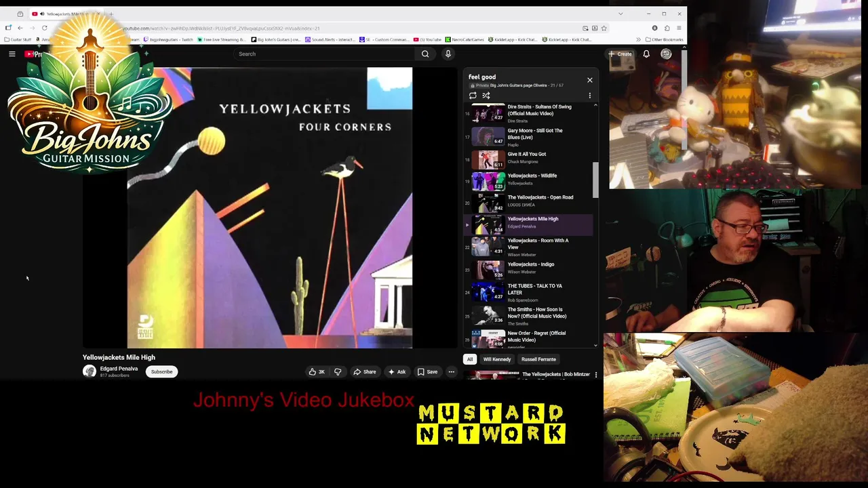Image resolution: width=868 pixels, height=488 pixels.
Task: Open the YouTube hamburger guide menu
Action: coord(12,54)
